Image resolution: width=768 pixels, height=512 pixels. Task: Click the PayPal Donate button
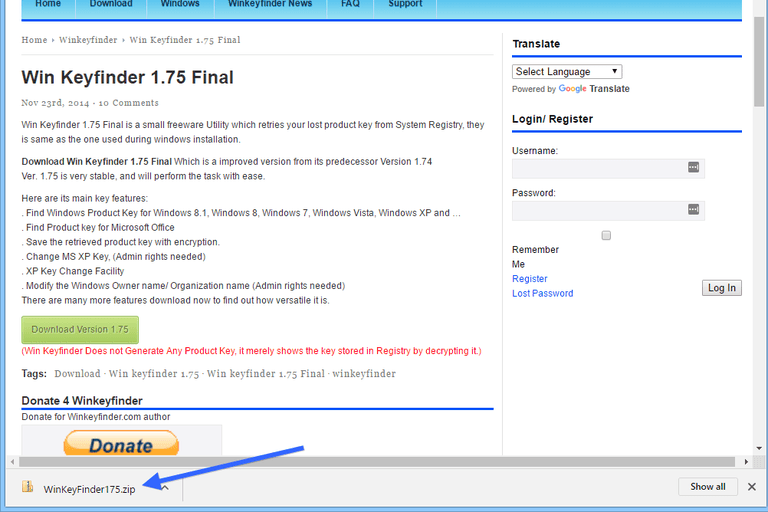click(121, 443)
